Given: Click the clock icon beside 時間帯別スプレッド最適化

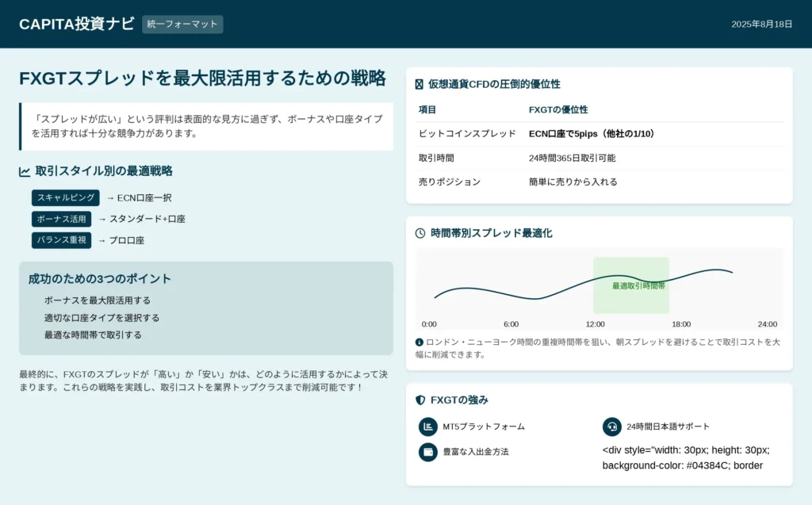Looking at the screenshot, I should coord(420,233).
